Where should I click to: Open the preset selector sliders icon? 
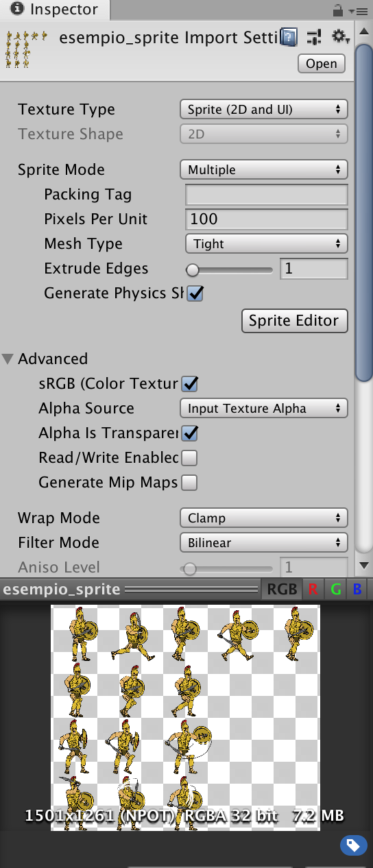[315, 37]
